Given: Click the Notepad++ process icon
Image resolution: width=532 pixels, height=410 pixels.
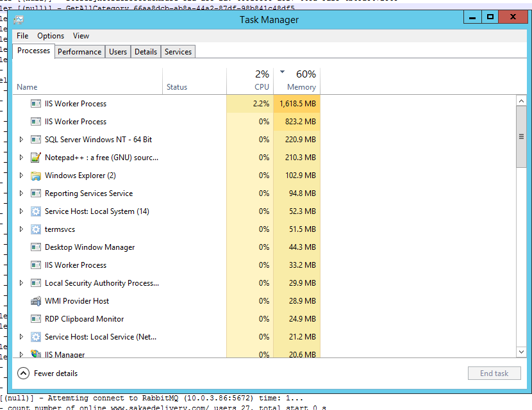Looking at the screenshot, I should point(36,158).
